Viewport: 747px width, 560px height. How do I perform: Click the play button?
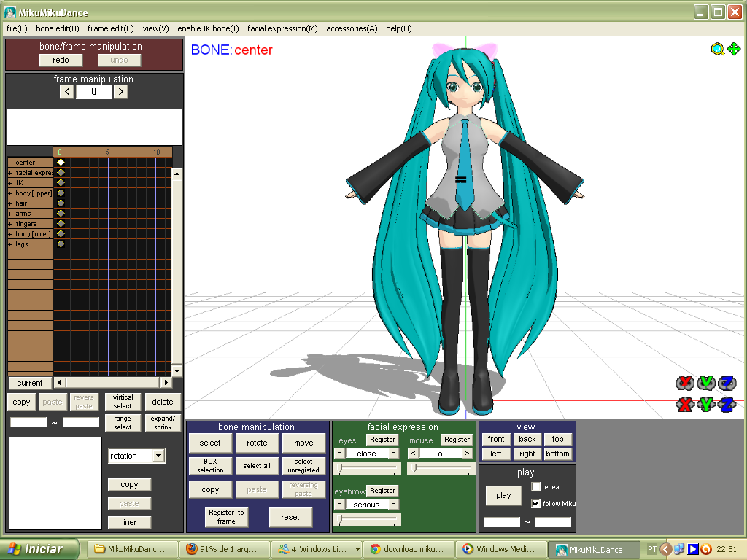click(503, 495)
